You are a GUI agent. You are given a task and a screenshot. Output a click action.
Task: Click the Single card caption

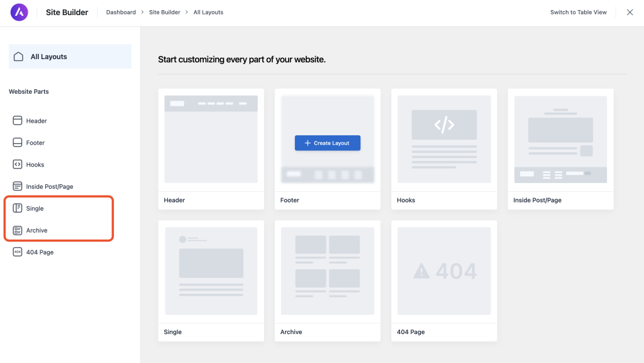coord(172,332)
